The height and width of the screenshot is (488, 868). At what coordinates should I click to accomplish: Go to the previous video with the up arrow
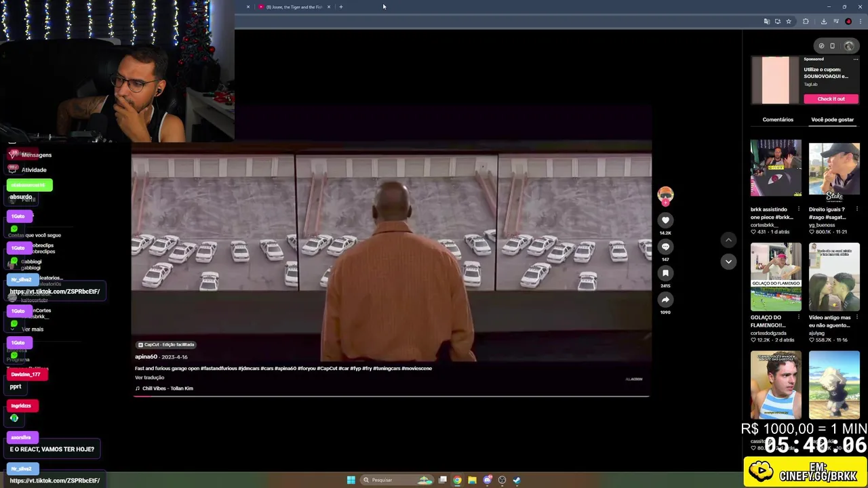coord(728,239)
